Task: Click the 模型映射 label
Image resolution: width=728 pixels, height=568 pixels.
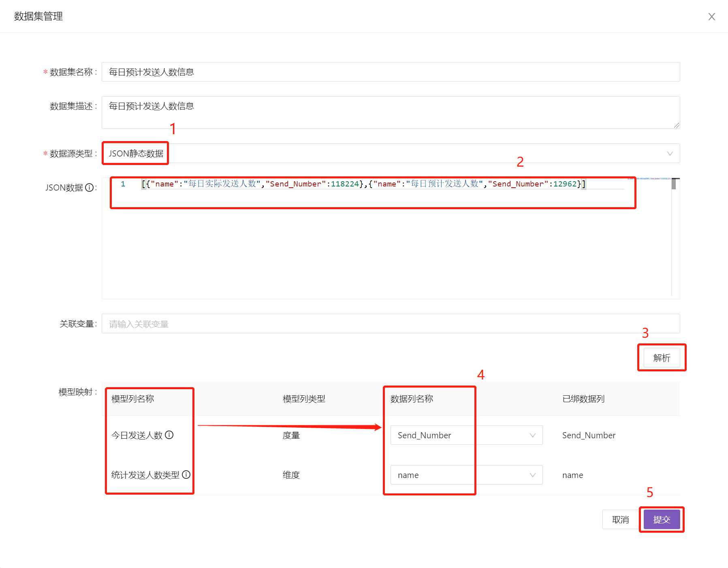Action: coord(76,392)
